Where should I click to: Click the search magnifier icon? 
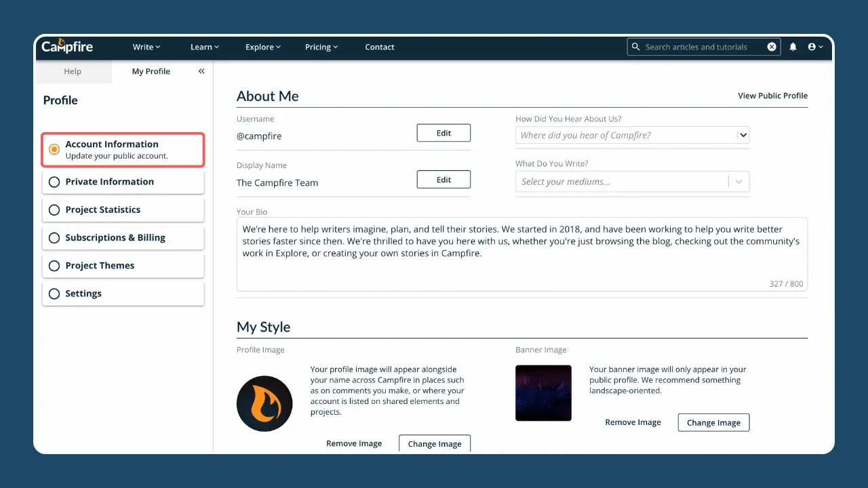pos(635,47)
